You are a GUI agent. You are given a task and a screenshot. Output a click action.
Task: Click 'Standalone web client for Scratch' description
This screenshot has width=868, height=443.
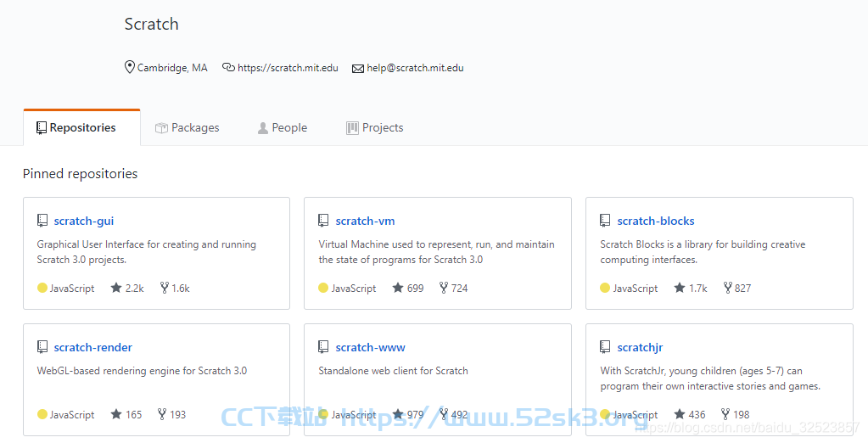pos(393,371)
